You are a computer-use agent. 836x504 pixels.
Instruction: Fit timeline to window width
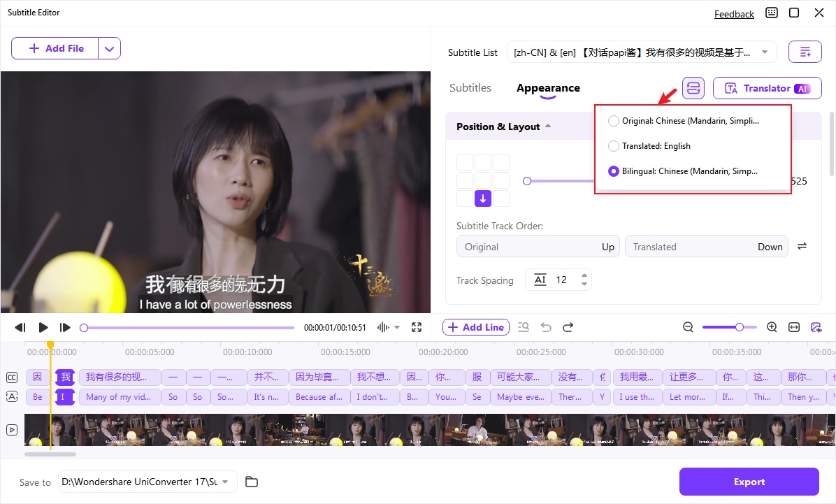click(x=794, y=327)
